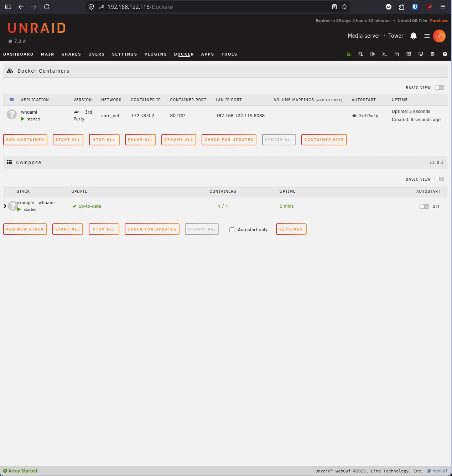452x476 pixels.
Task: Click Pause All containers button
Action: pos(140,140)
